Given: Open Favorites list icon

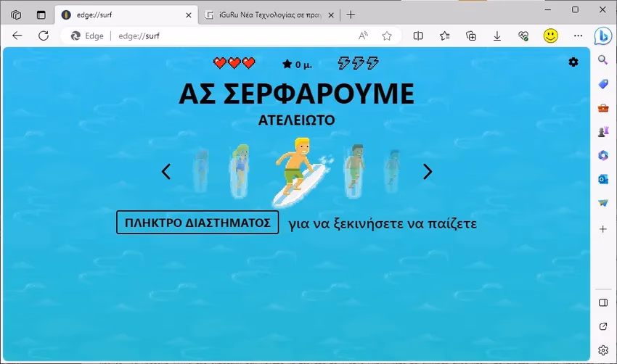Looking at the screenshot, I should pyautogui.click(x=445, y=36).
